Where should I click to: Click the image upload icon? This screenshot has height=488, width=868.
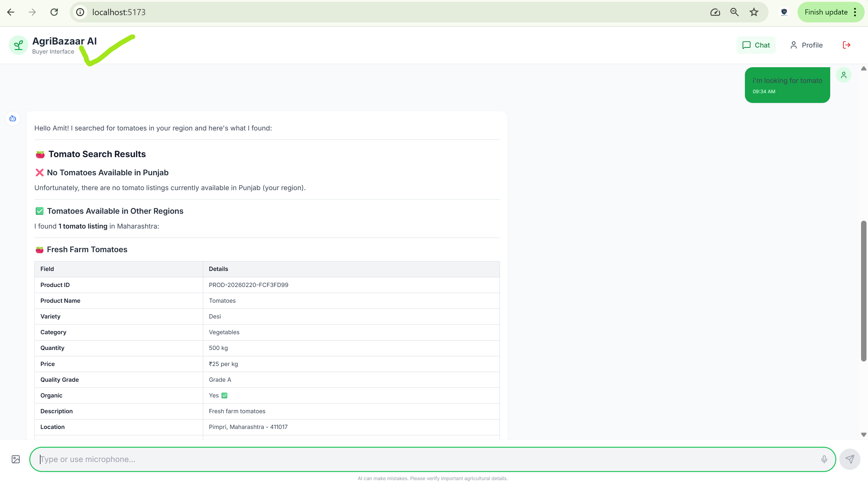[x=16, y=459]
